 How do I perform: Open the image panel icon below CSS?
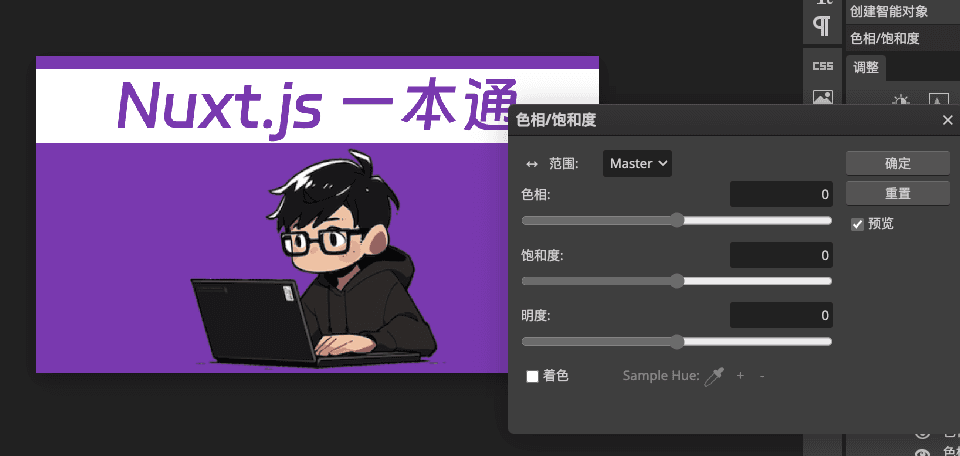click(x=822, y=97)
